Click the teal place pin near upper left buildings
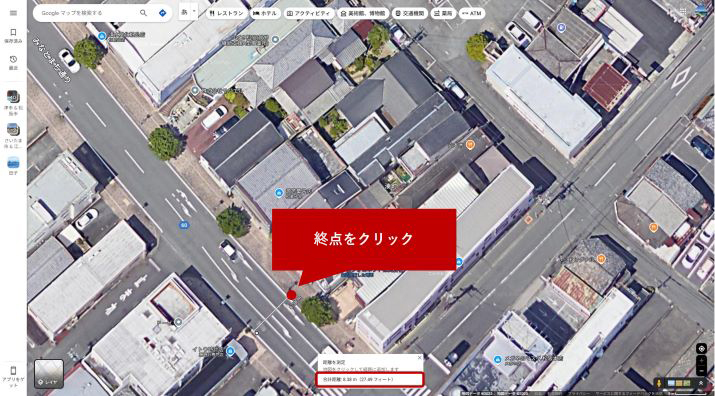 click(195, 90)
